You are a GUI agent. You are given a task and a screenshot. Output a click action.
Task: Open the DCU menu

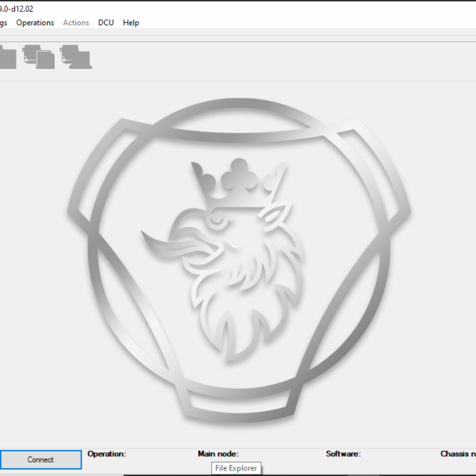106,23
